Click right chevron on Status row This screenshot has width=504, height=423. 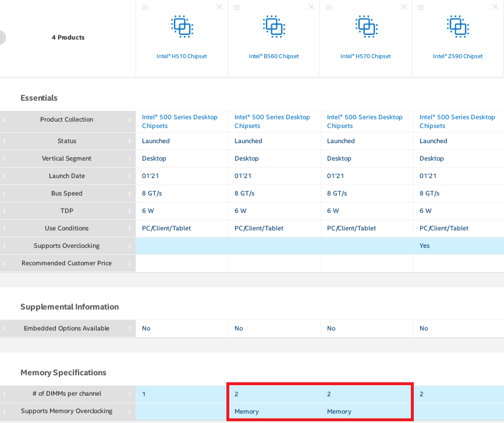[x=130, y=141]
